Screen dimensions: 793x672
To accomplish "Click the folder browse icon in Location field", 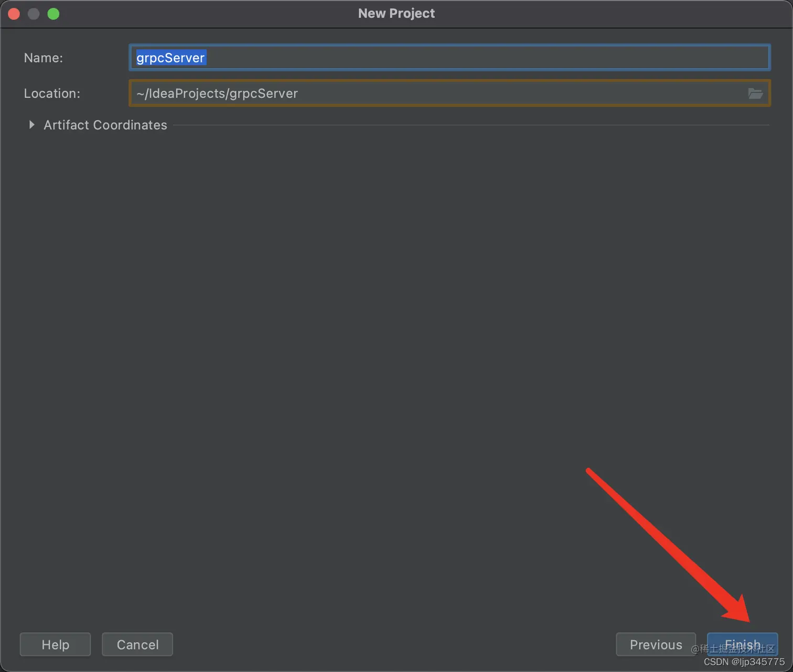I will click(x=755, y=93).
